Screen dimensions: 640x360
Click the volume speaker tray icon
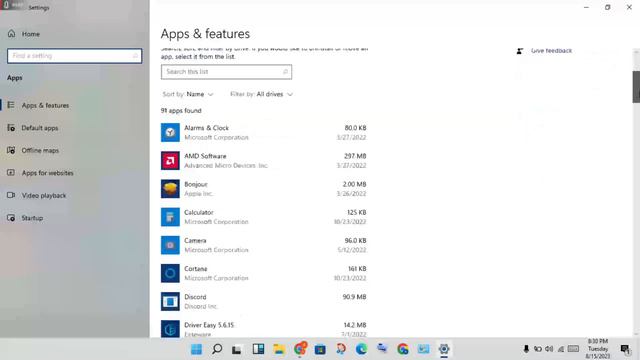point(549,349)
